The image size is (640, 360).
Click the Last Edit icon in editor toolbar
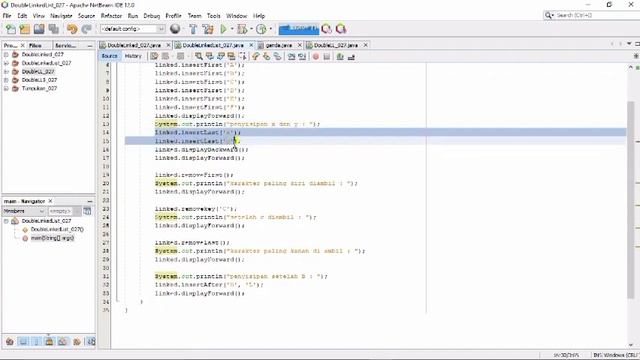(x=154, y=56)
